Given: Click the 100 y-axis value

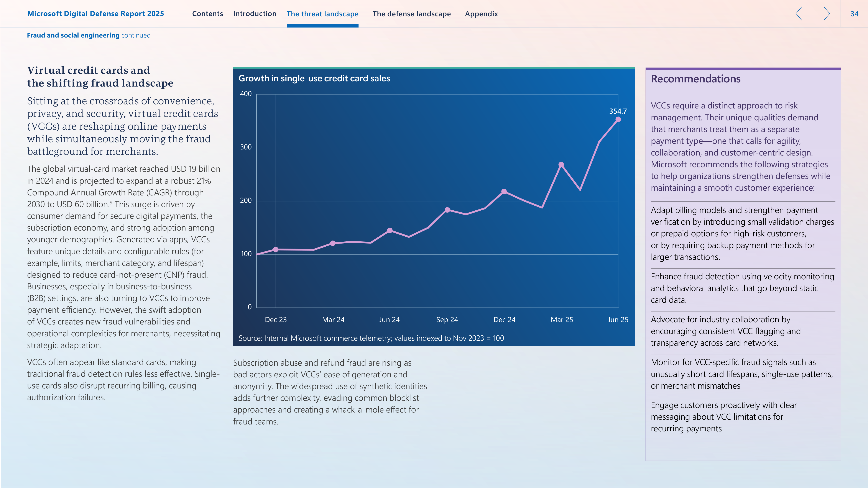Looking at the screenshot, I should pyautogui.click(x=246, y=254).
